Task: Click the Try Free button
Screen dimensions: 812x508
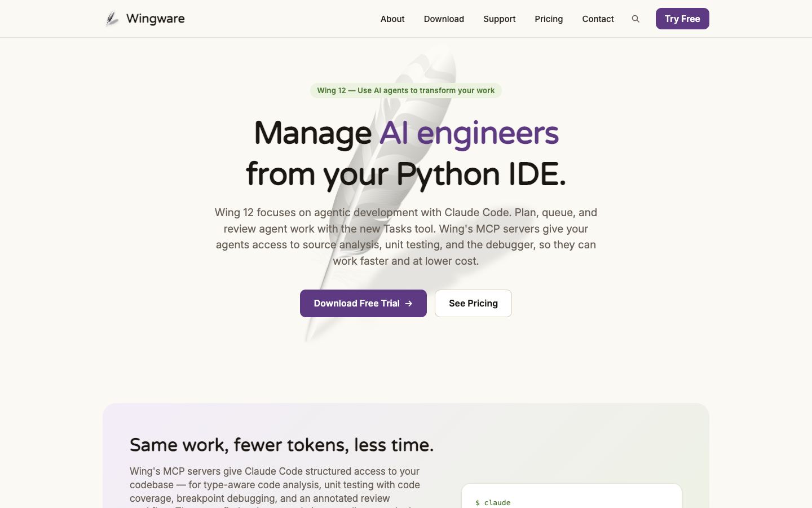Action: (x=682, y=19)
